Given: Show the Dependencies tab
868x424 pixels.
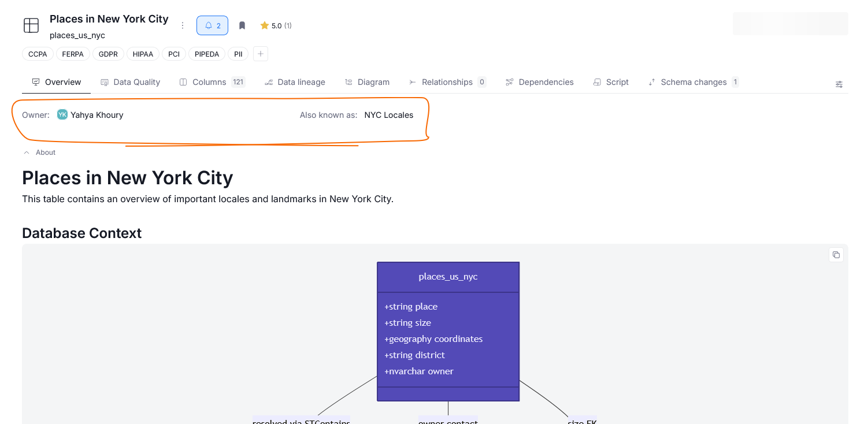Looking at the screenshot, I should [539, 82].
